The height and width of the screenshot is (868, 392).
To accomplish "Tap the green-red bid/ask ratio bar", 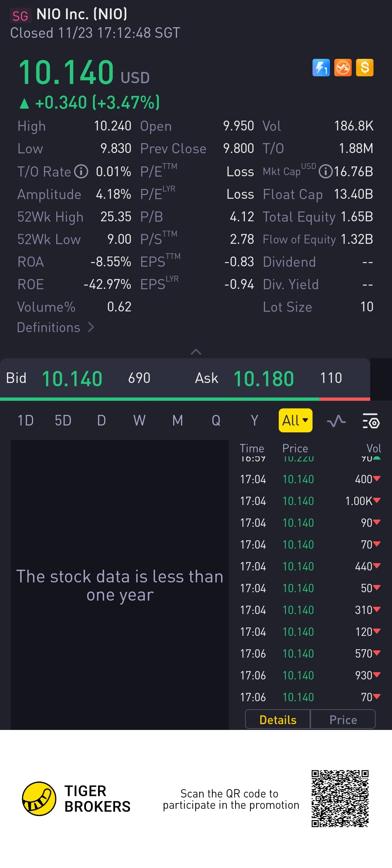I will coord(185,399).
